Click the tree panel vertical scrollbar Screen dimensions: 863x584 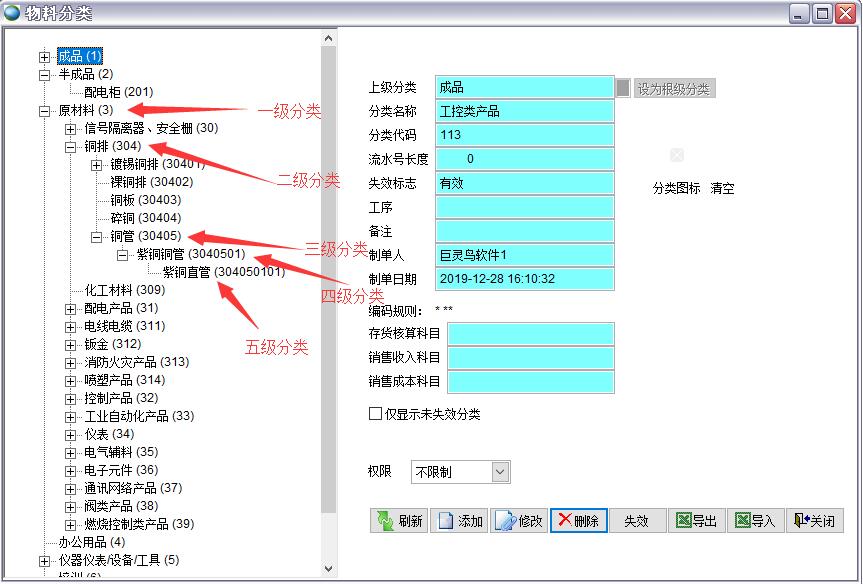tap(329, 300)
